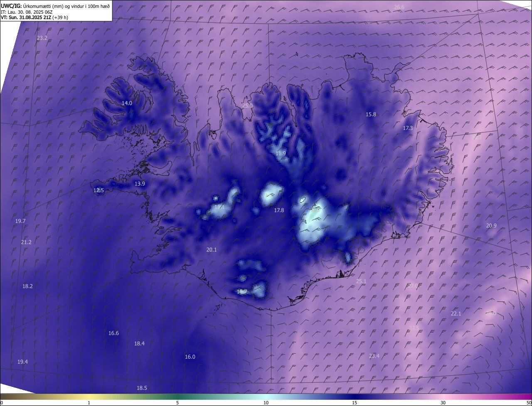
Task: Click the 27.5 value label
Action: [x=414, y=328]
